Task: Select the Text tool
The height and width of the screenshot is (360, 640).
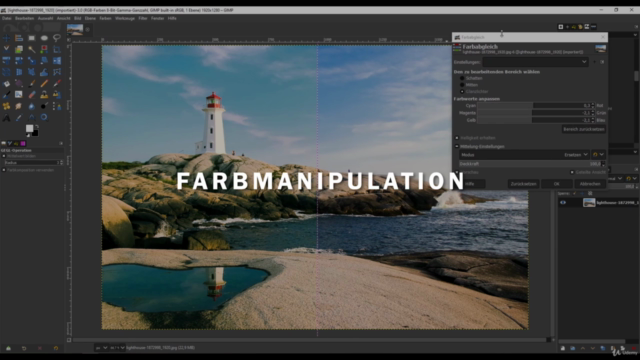Action: click(x=6, y=118)
